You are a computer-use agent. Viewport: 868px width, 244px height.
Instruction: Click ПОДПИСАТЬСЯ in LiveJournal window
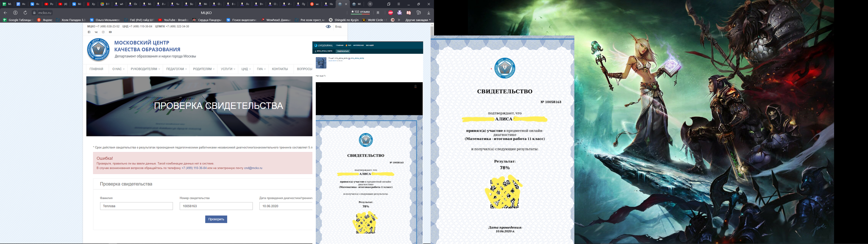coord(343,51)
